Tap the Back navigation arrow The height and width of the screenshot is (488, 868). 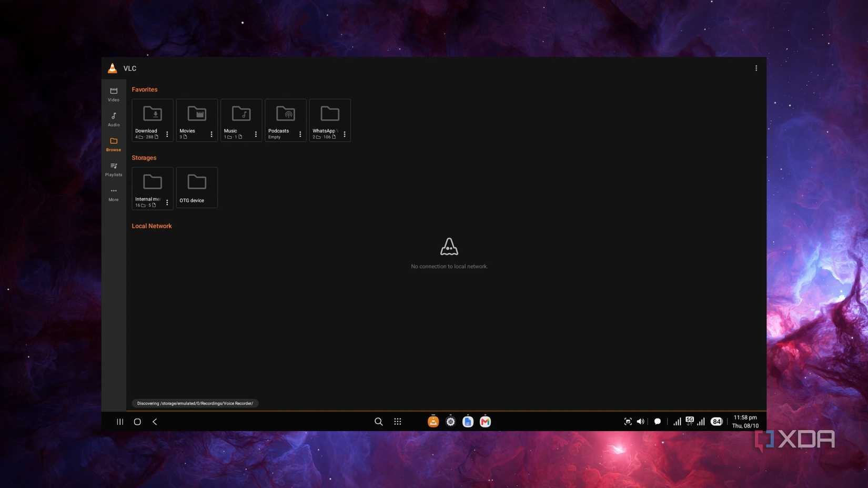[x=155, y=422]
